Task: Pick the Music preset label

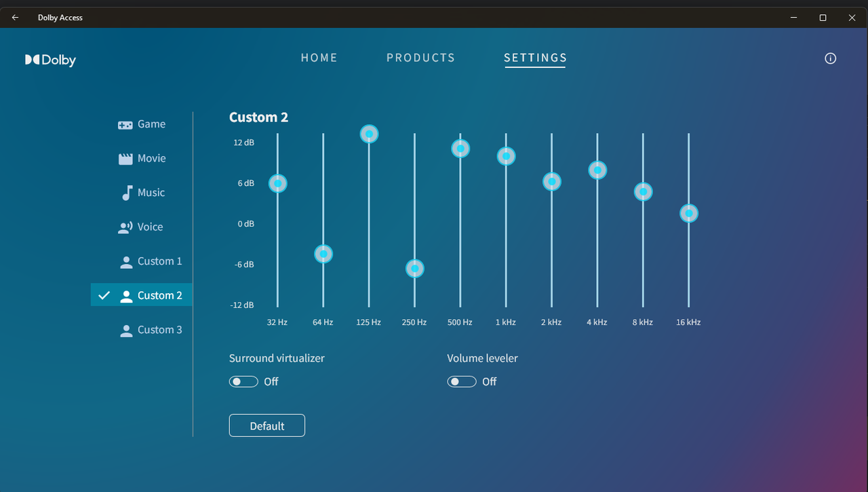Action: tap(151, 193)
